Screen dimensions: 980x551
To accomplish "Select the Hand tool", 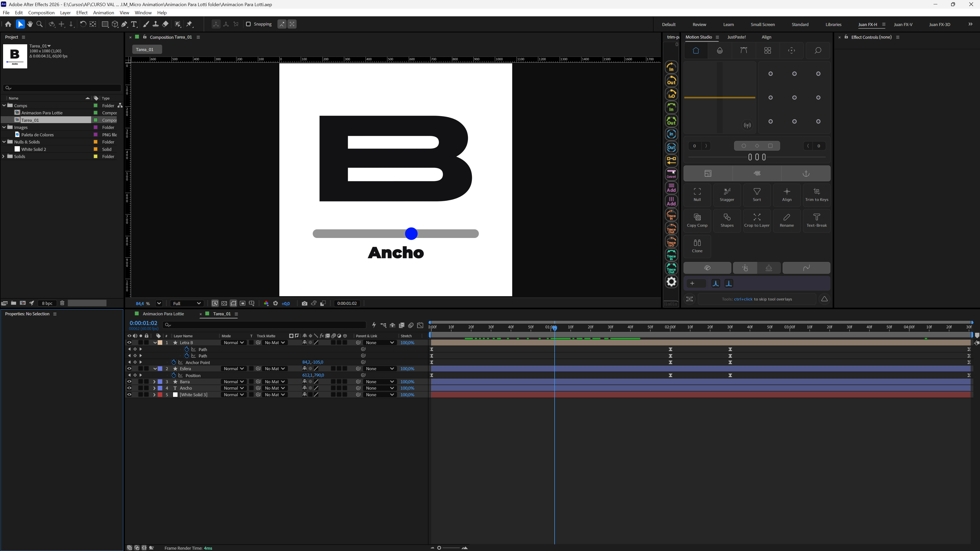I will (30, 24).
